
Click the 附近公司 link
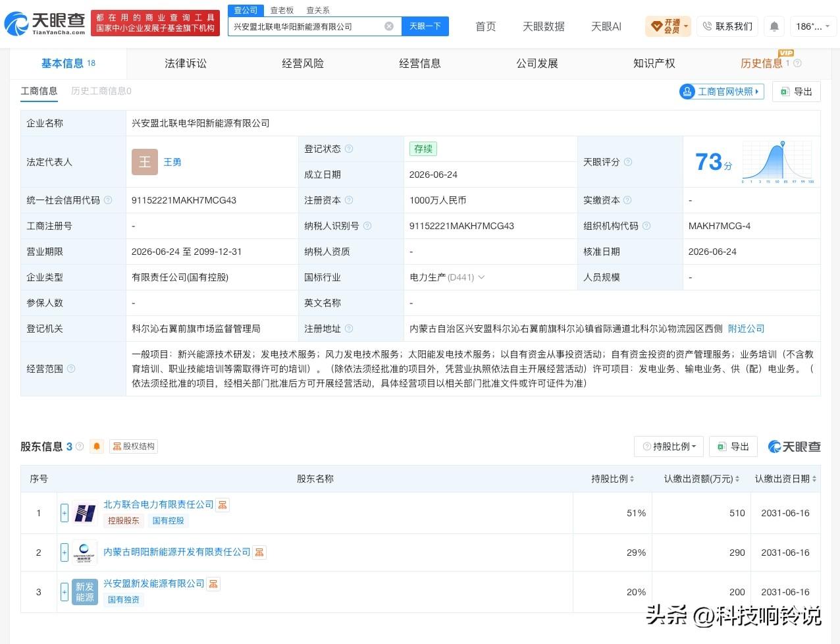pyautogui.click(x=746, y=329)
